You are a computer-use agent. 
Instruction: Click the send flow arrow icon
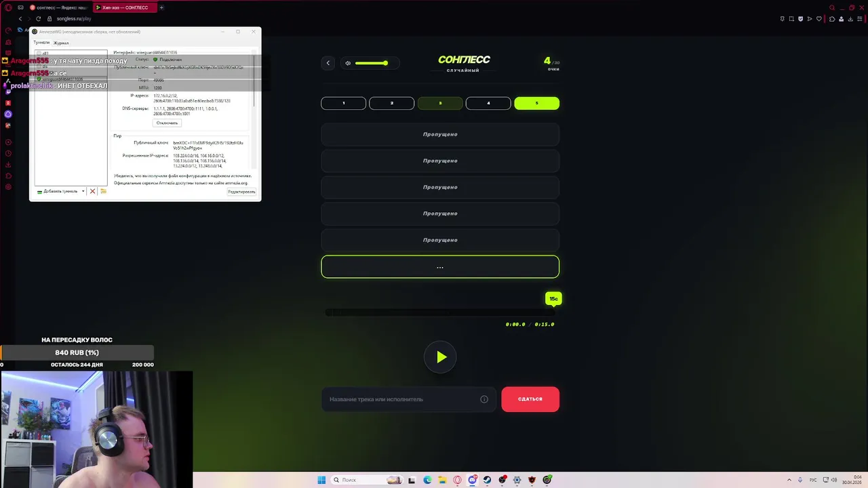(810, 19)
